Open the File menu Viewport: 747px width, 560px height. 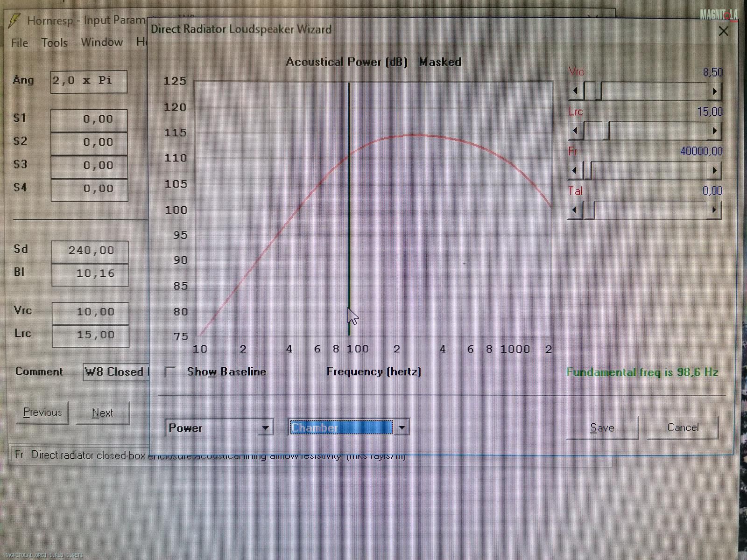(x=20, y=43)
